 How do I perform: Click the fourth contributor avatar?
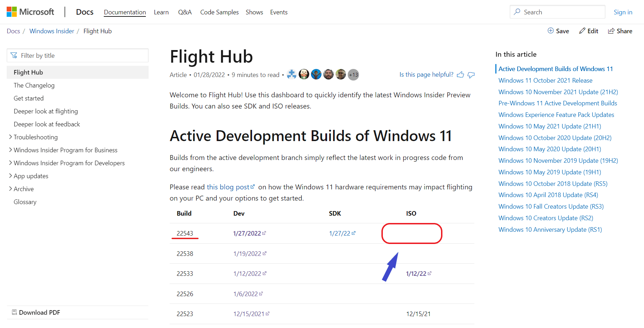(x=328, y=74)
